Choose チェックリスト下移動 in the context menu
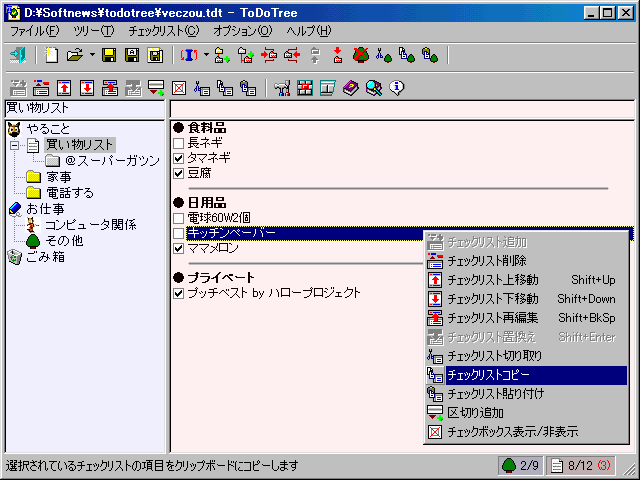Screen dimensions: 640x480 [527, 299]
